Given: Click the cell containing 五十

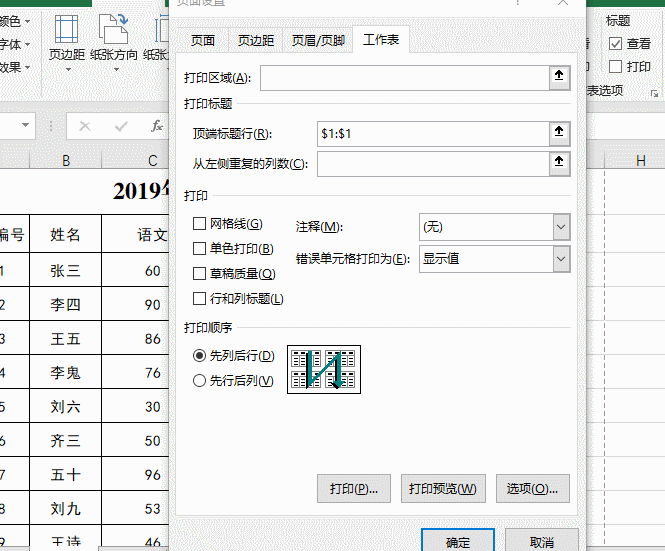Looking at the screenshot, I should tap(65, 473).
